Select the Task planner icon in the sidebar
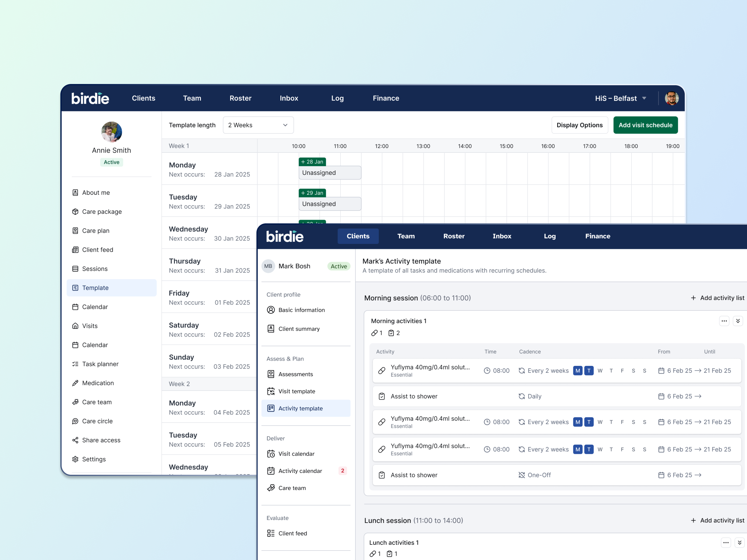The height and width of the screenshot is (560, 747). 75,364
